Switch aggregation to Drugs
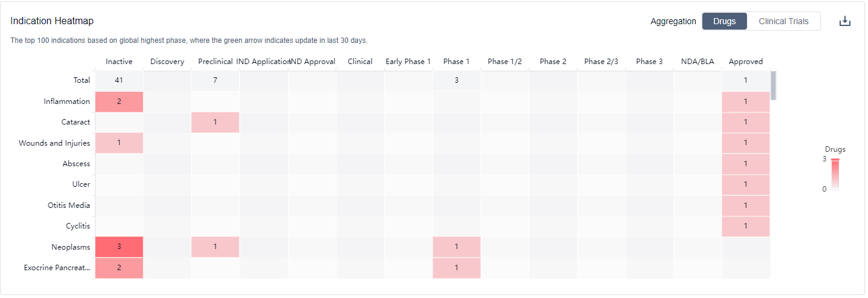Viewport: 868px width, 298px height. 724,21
